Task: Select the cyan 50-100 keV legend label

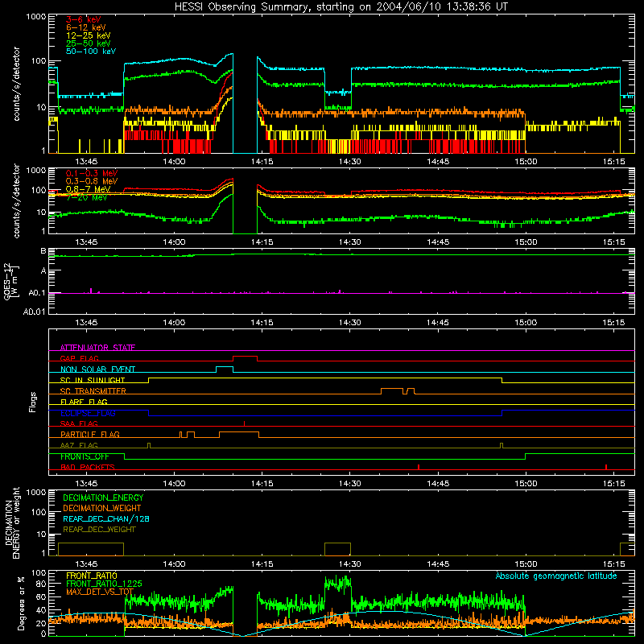Action: [91, 52]
